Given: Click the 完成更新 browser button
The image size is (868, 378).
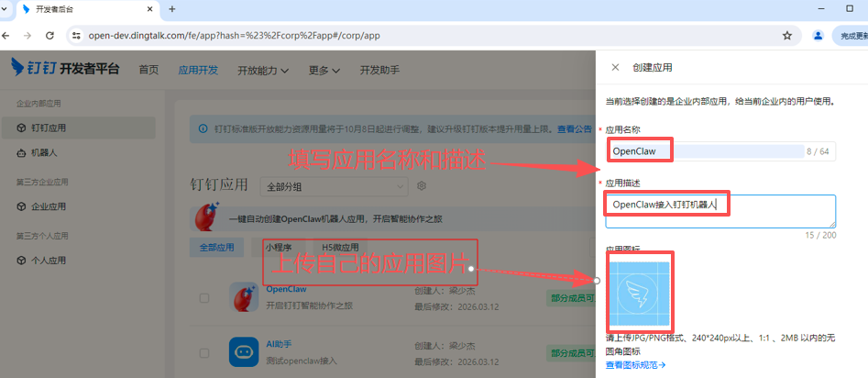Looking at the screenshot, I should pyautogui.click(x=851, y=36).
